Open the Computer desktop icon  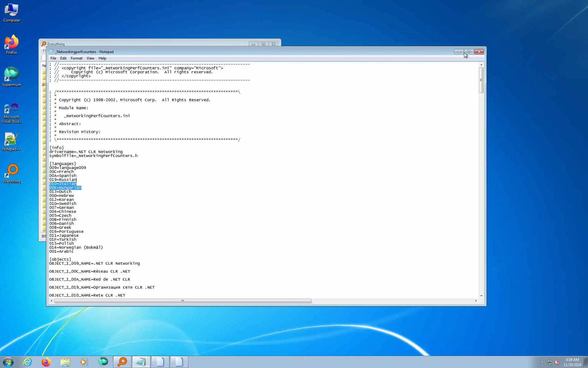point(12,13)
